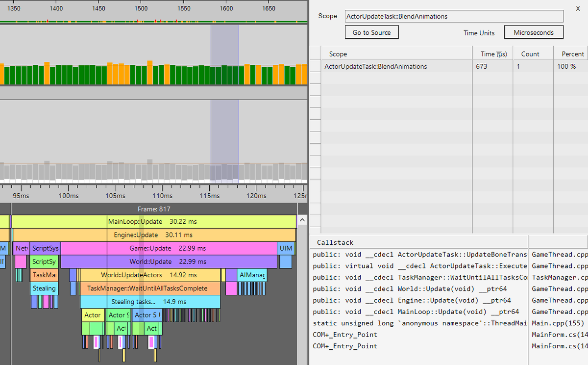Select ActorUpdateTask::BlendAnimations table row
Viewport: 588px width, 365px height.
[454, 66]
